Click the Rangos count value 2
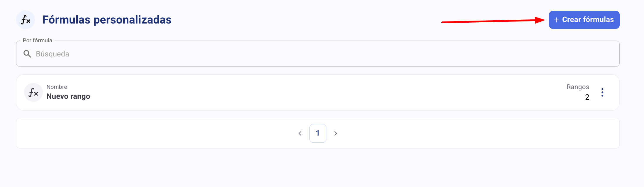 click(x=587, y=97)
